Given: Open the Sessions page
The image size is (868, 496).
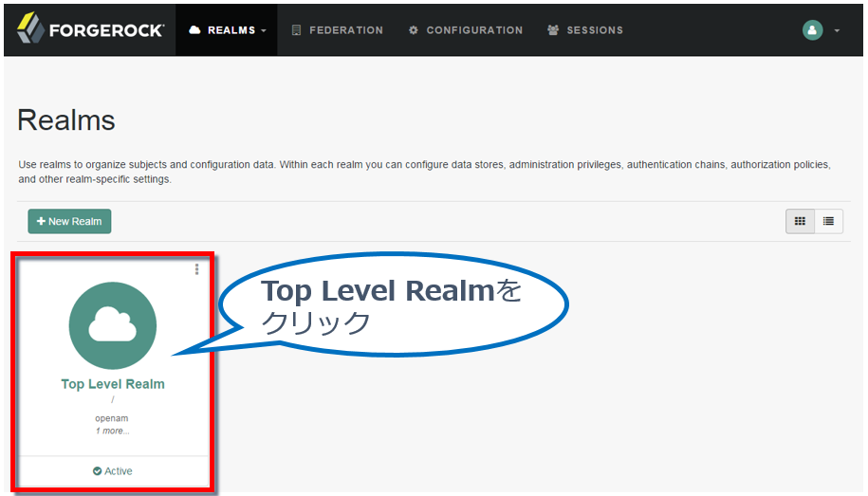Looking at the screenshot, I should [585, 30].
